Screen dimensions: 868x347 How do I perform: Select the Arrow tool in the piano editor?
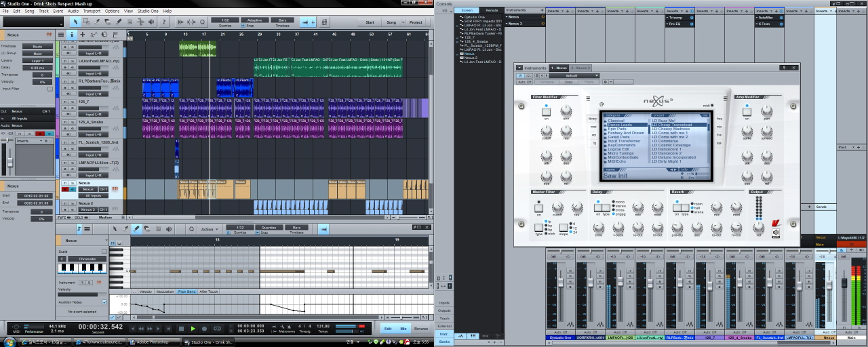[115, 229]
